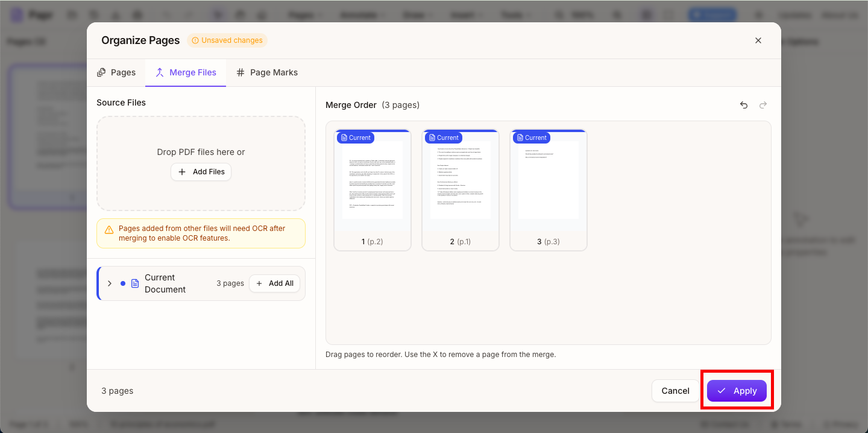
Task: Click the plus icon inside the Add Files button
Action: click(x=182, y=172)
